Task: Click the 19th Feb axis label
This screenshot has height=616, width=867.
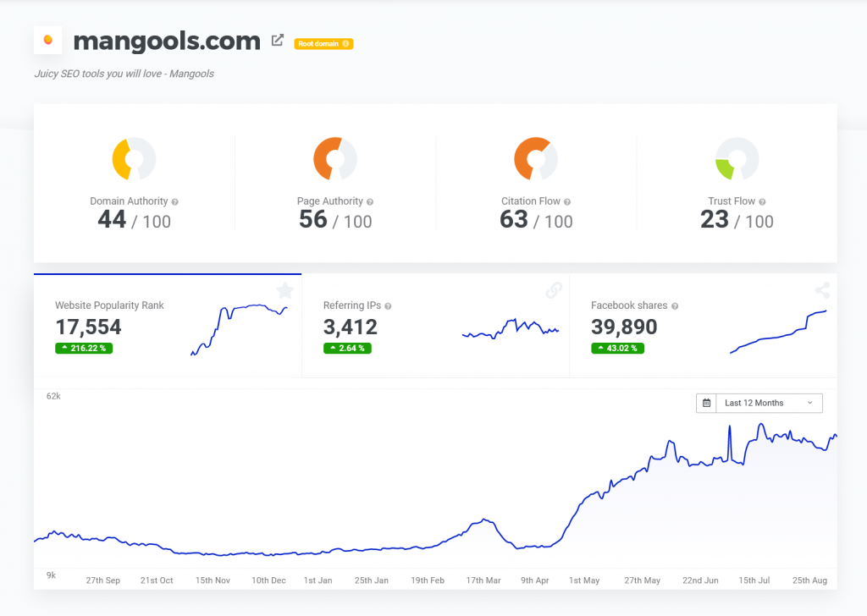Action: tap(428, 580)
